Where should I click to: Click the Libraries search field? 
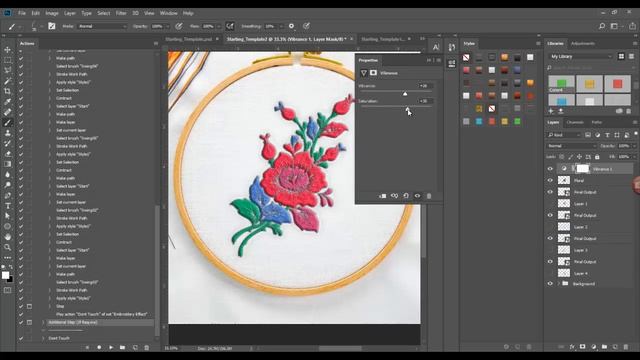tap(590, 67)
